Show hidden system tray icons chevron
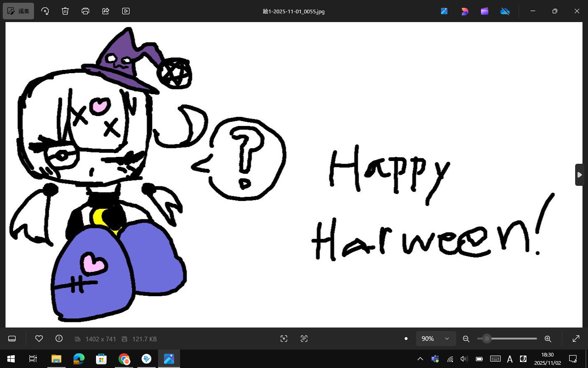The height and width of the screenshot is (368, 588). point(420,359)
